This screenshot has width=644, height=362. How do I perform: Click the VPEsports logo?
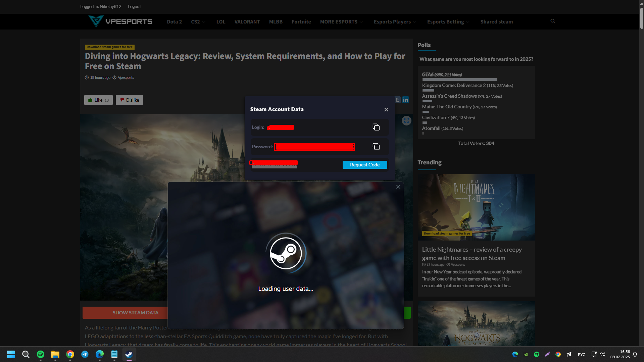(120, 21)
